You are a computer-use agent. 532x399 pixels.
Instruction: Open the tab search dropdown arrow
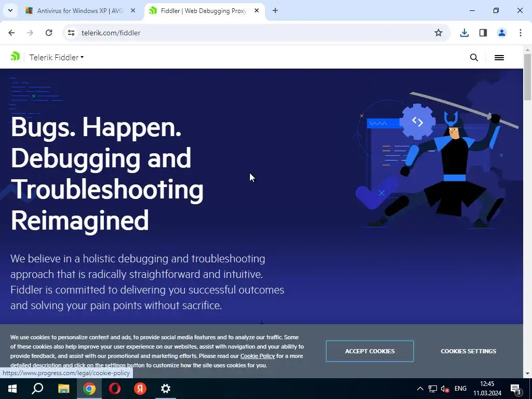pyautogui.click(x=10, y=10)
